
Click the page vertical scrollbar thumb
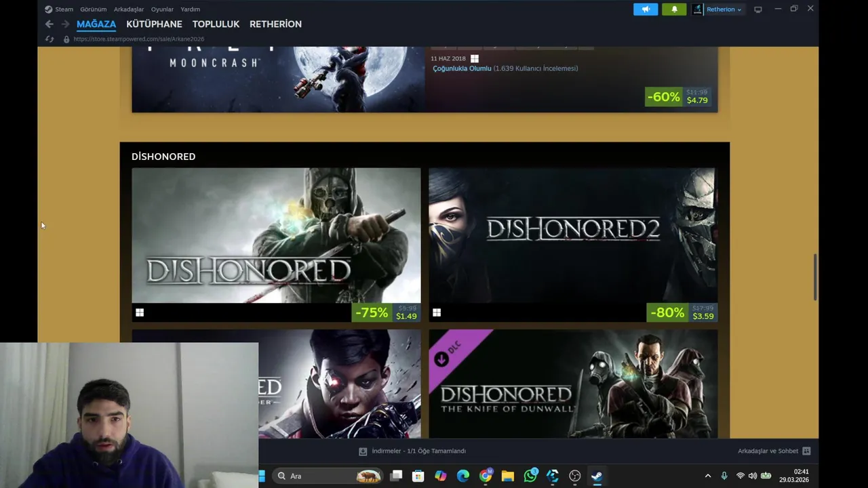816,277
